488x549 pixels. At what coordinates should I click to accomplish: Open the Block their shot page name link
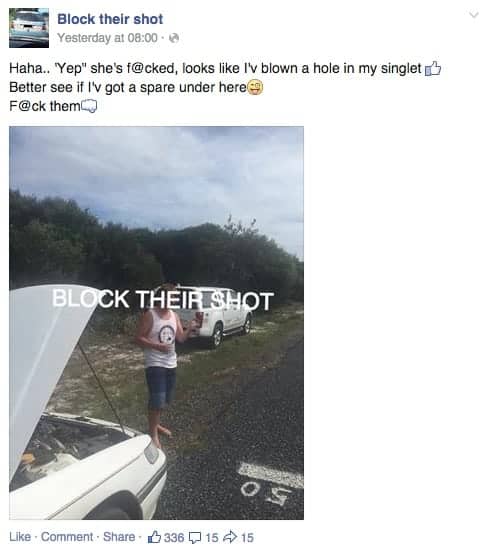tap(110, 19)
